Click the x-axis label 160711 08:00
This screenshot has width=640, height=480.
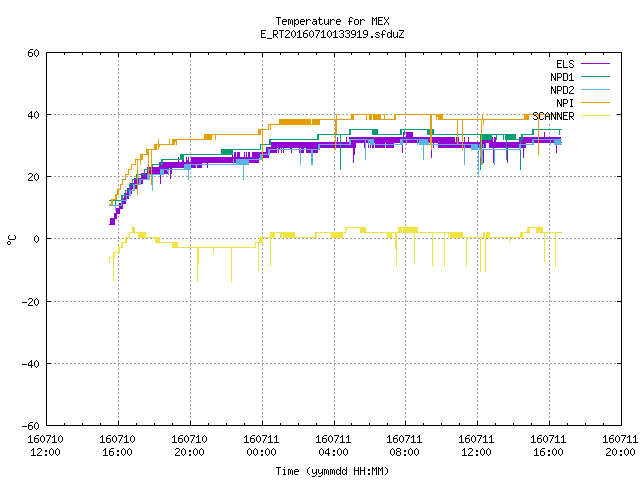[x=404, y=446]
